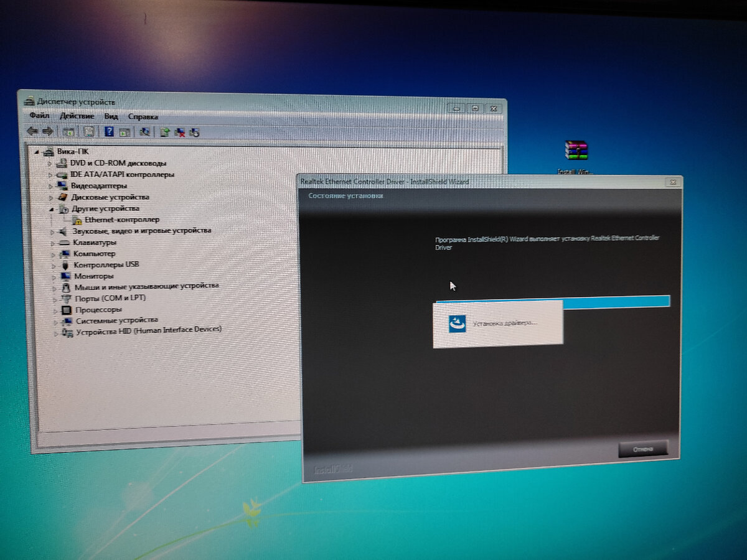This screenshot has height=560, width=747.
Task: Click the forward arrow in Device Manager toolbar
Action: tap(47, 131)
